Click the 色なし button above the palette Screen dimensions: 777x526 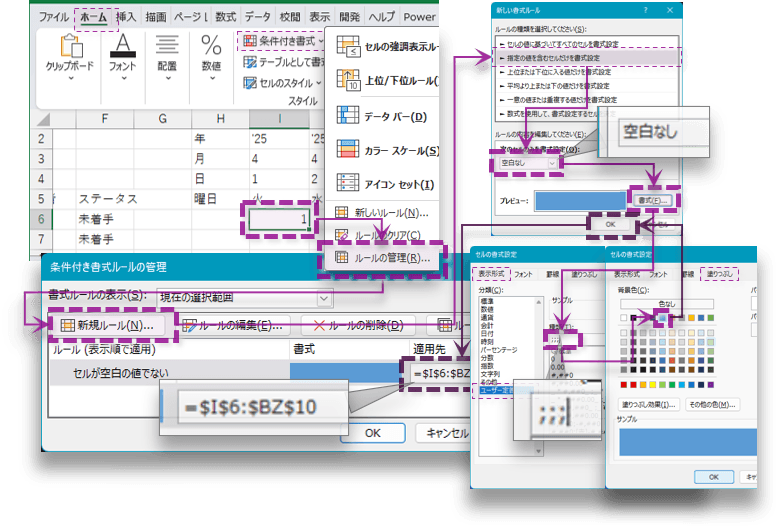click(666, 303)
